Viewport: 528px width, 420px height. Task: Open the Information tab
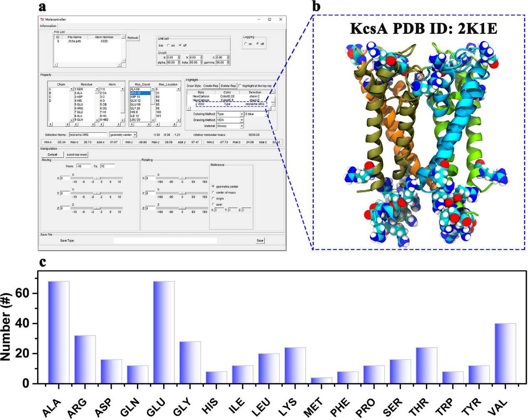[x=48, y=26]
